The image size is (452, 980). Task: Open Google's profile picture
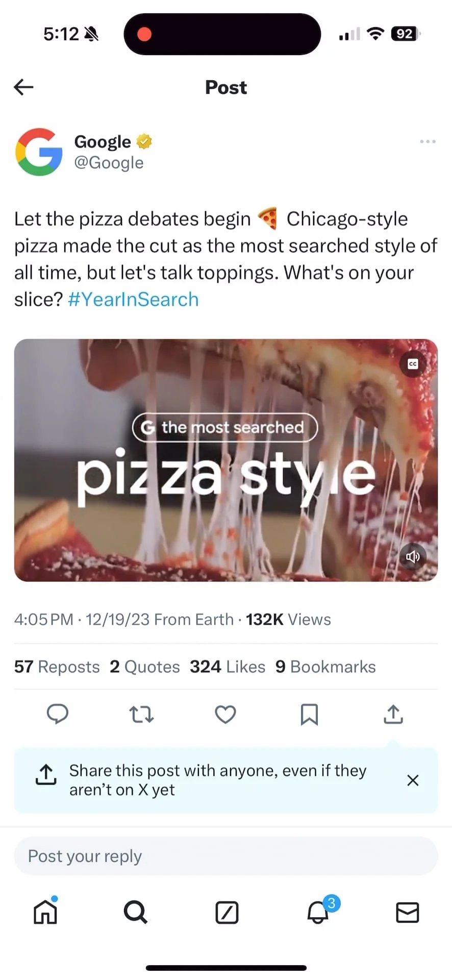tap(39, 152)
